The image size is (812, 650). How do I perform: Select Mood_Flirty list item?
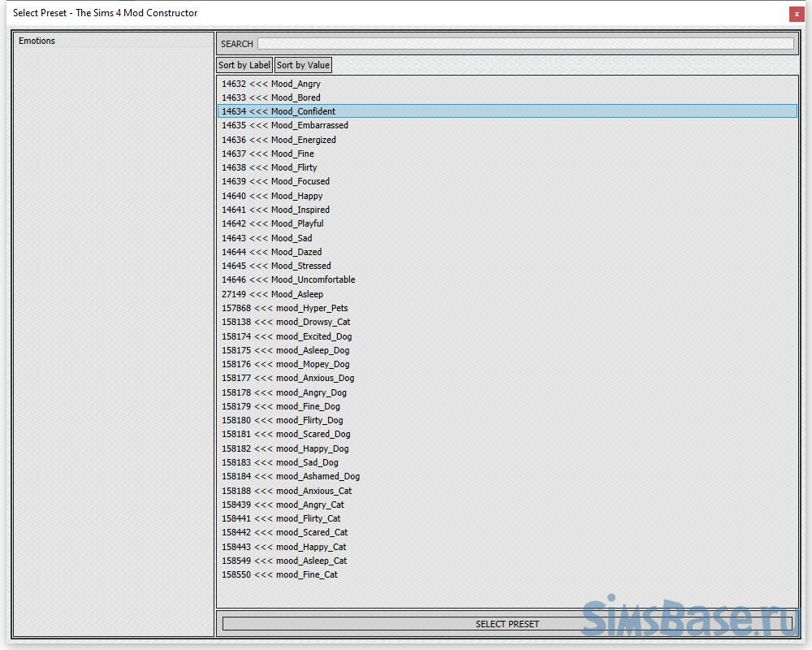click(270, 167)
